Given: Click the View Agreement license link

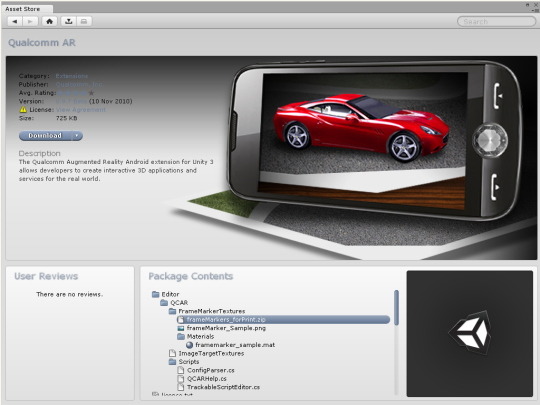Looking at the screenshot, I should [x=81, y=110].
